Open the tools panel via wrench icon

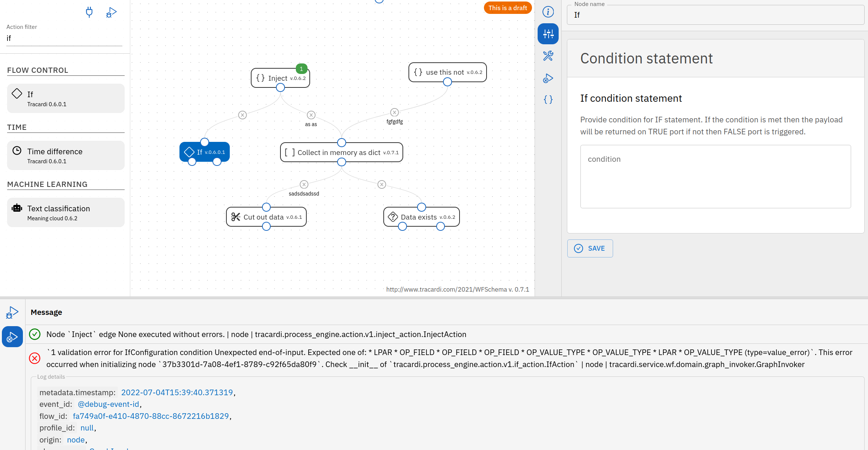click(x=548, y=56)
